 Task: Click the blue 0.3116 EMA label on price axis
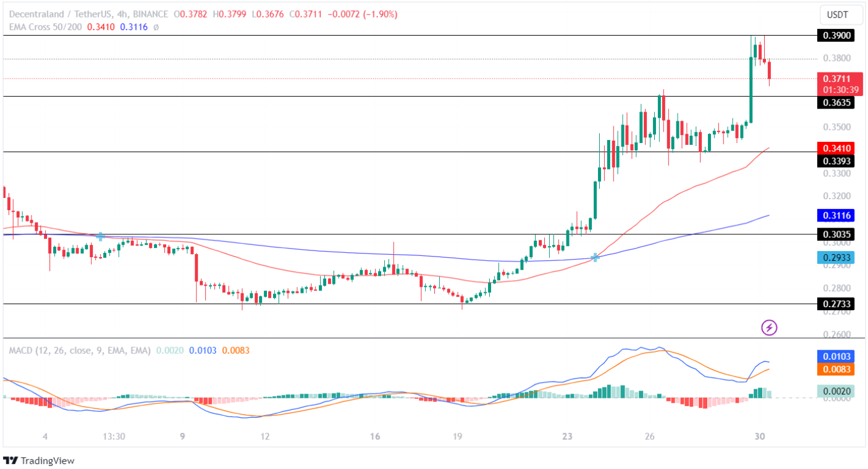click(837, 215)
